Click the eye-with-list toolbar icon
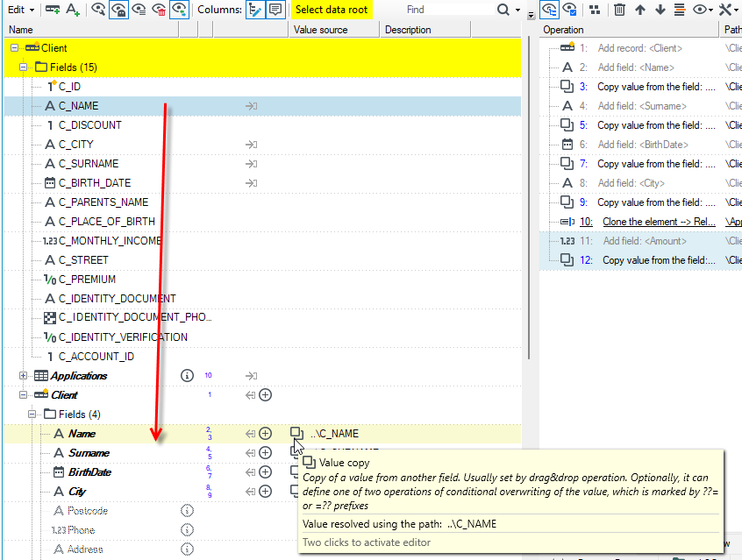The width and height of the screenshot is (742, 560). pos(139,10)
